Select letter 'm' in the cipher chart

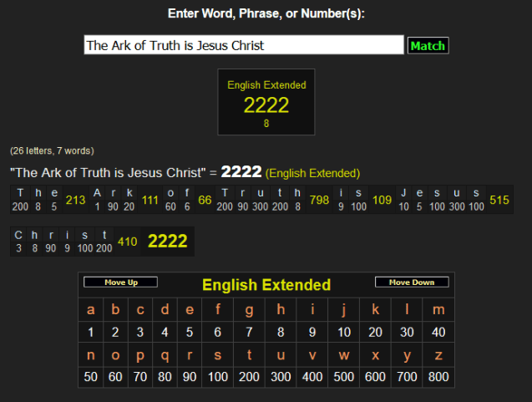click(439, 310)
